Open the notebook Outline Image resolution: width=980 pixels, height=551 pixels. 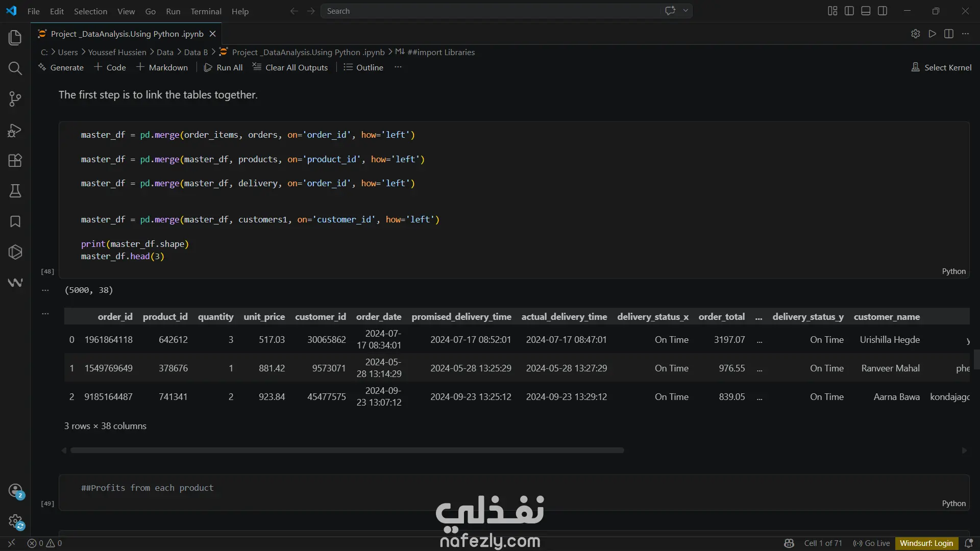(x=363, y=67)
